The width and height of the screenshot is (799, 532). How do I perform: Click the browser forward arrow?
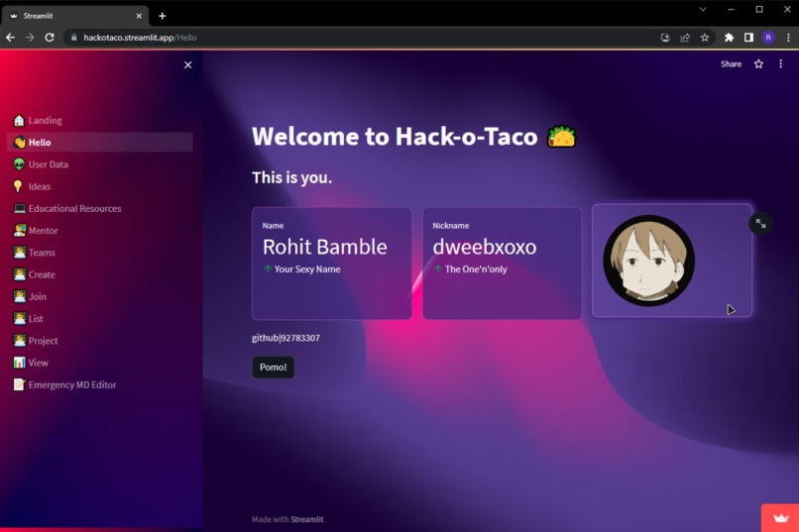click(30, 38)
